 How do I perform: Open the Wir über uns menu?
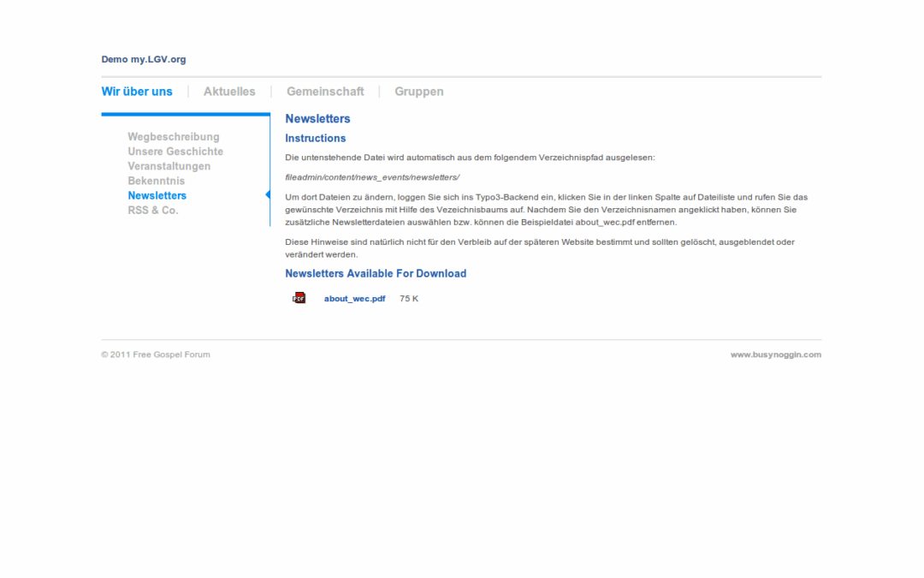coord(137,92)
